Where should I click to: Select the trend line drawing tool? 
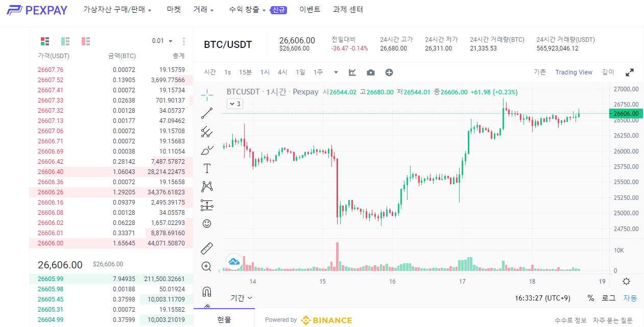coord(206,113)
